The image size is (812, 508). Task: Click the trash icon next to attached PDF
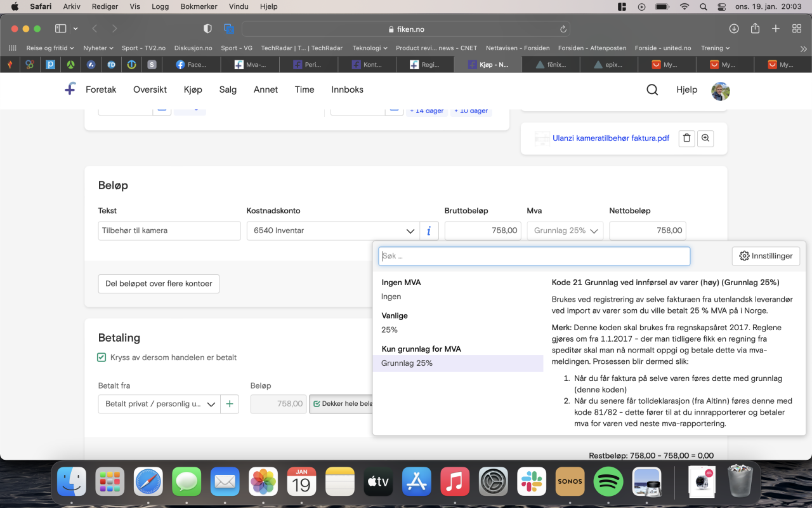pos(686,138)
